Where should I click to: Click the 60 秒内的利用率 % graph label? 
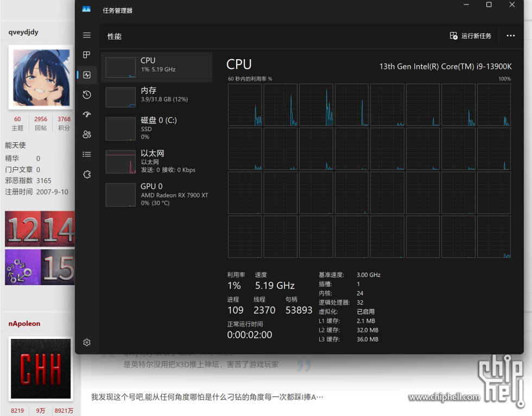coord(250,79)
